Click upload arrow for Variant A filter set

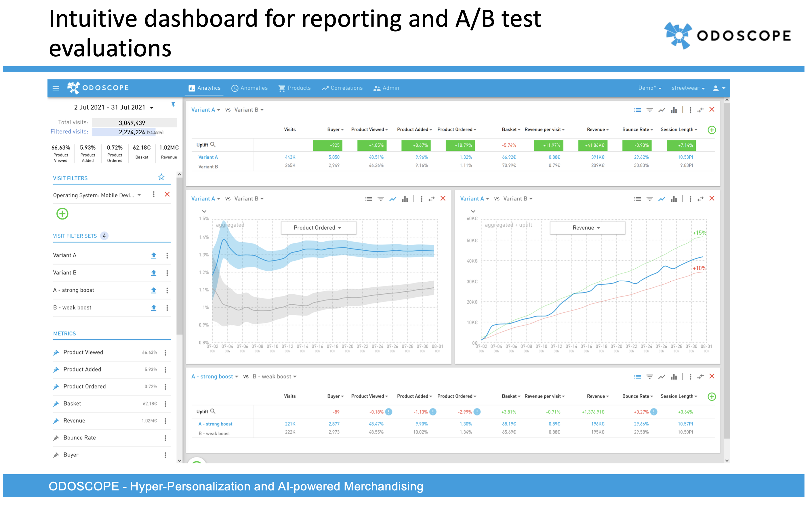point(153,255)
